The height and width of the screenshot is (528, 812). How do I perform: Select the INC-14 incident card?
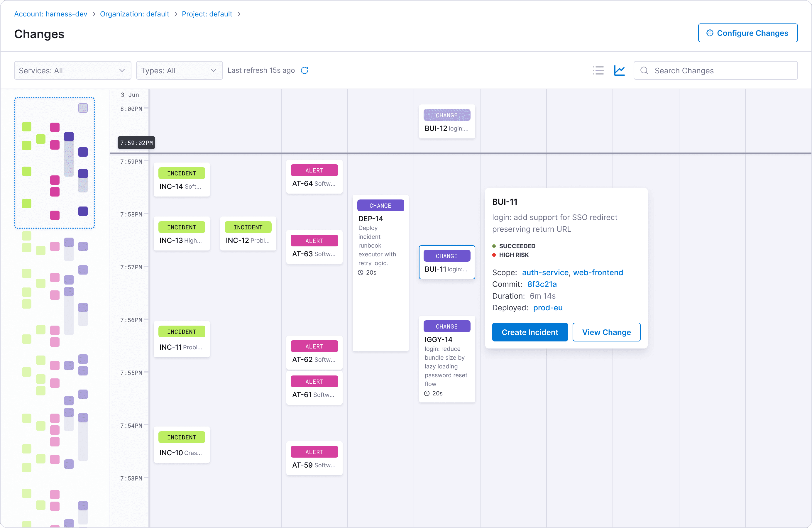tap(182, 180)
